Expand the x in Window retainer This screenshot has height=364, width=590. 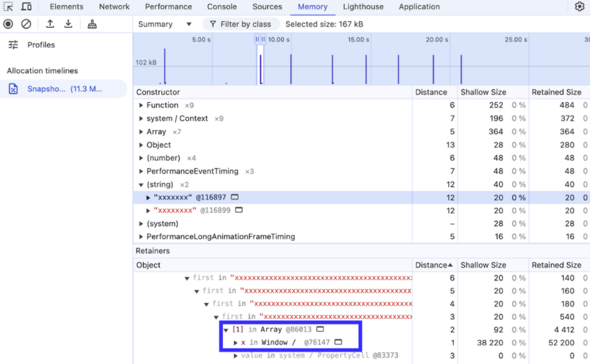coord(236,342)
